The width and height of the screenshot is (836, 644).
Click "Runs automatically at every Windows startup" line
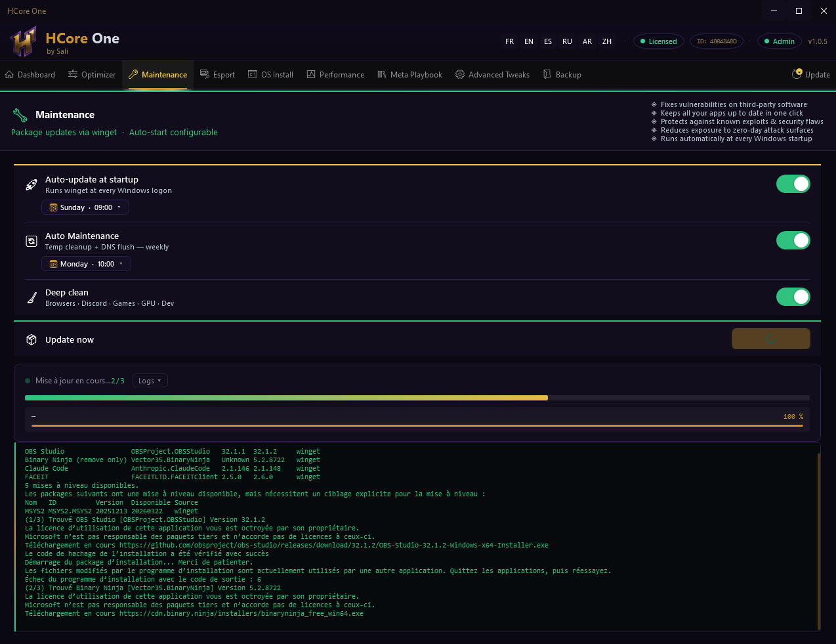click(736, 139)
